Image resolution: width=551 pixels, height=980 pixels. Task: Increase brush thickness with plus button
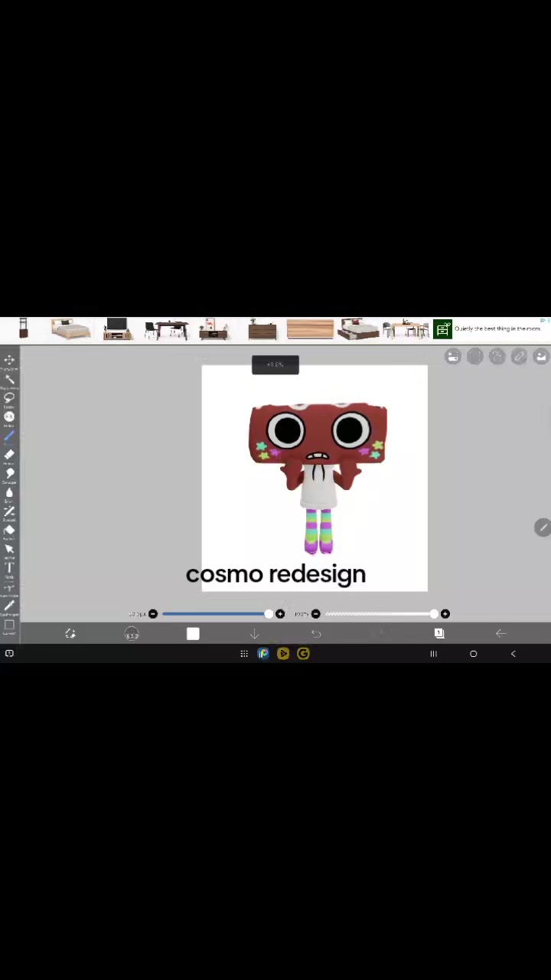tap(280, 614)
